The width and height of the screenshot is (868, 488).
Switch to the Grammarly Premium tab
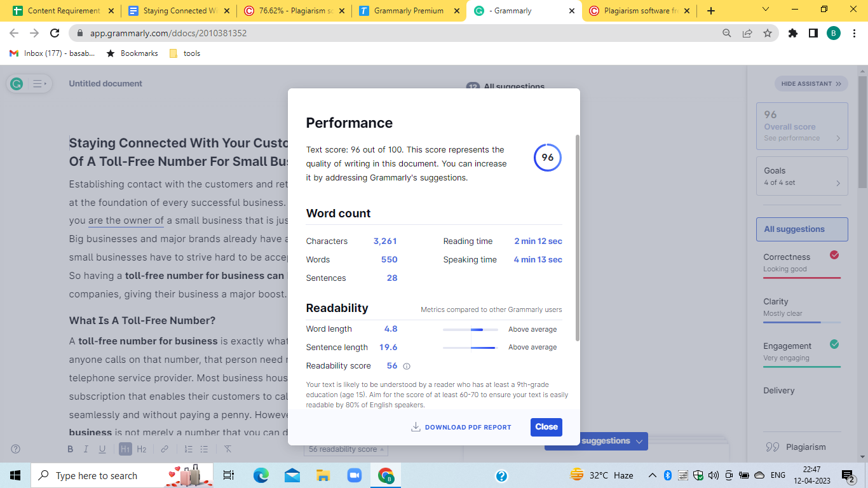[x=409, y=11]
